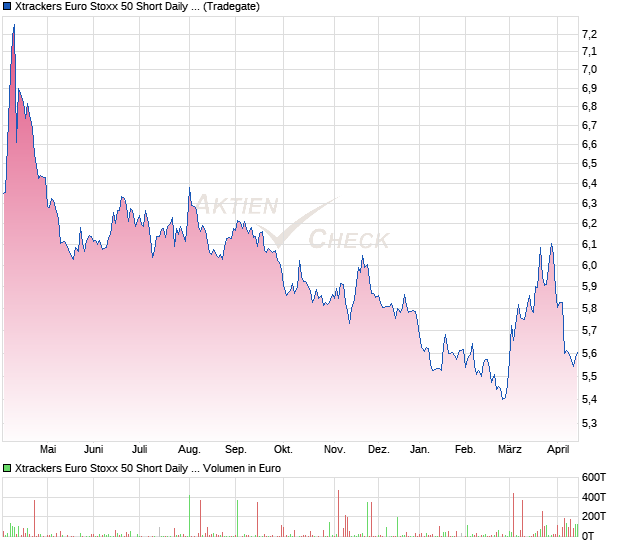Screen dimensions: 620x546
Task: Click the 5,8 price axis value
Action: pyautogui.click(x=590, y=308)
